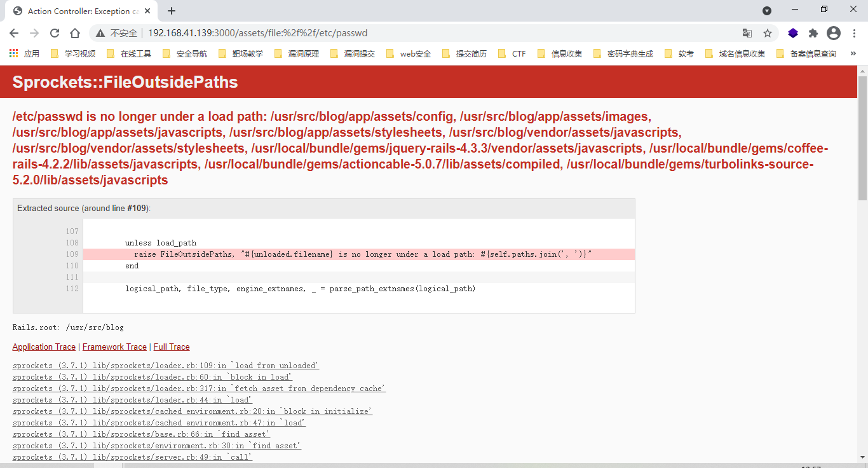Open the 学习视频 bookmark folder
The image size is (868, 468).
(x=72, y=53)
